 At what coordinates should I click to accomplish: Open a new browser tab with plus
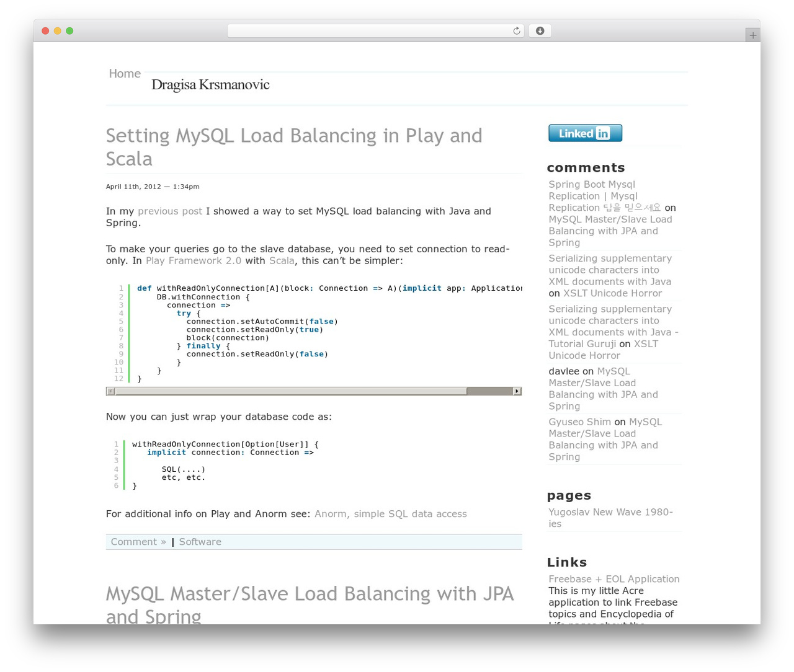[x=752, y=35]
